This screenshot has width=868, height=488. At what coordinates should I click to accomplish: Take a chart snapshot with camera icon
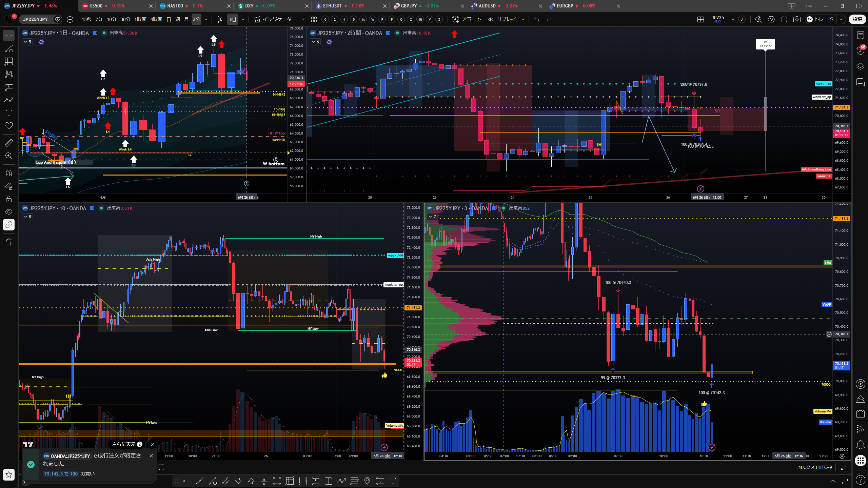click(x=797, y=19)
